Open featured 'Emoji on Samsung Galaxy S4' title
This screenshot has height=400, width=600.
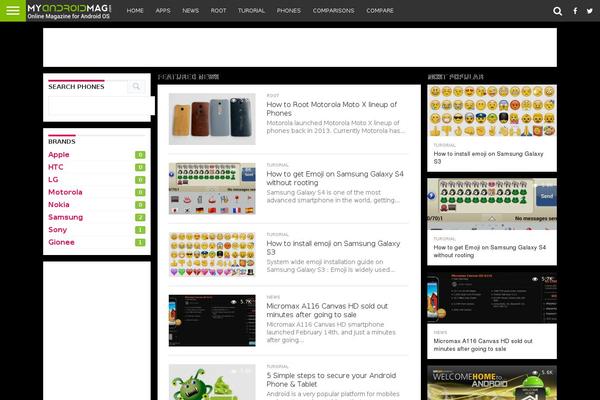click(x=335, y=178)
